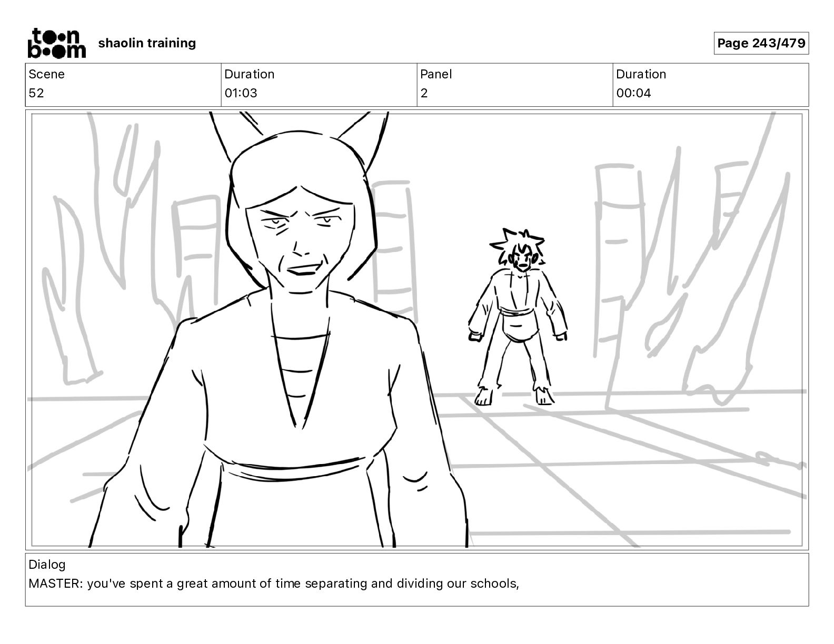Select the 'shaolin training' project title
Viewport: 834px width, 644px height.
click(147, 43)
